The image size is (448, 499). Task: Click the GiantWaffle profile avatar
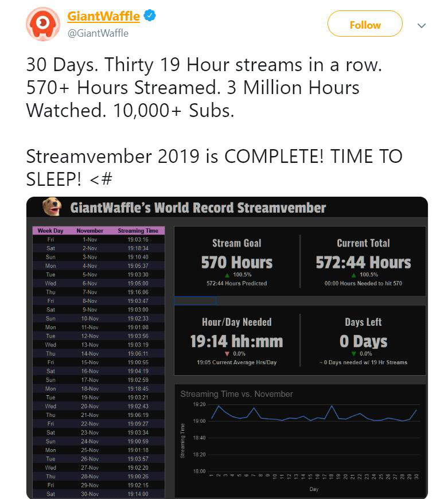[x=42, y=24]
